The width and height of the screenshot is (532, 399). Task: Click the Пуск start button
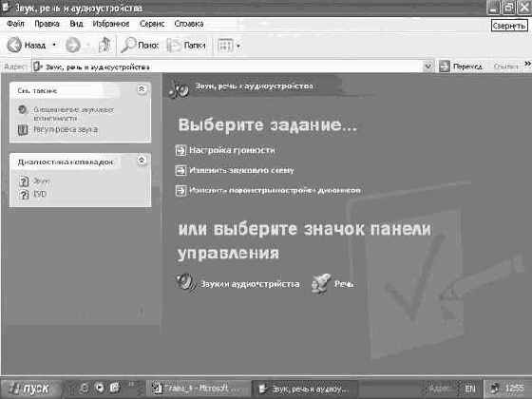[30, 389]
